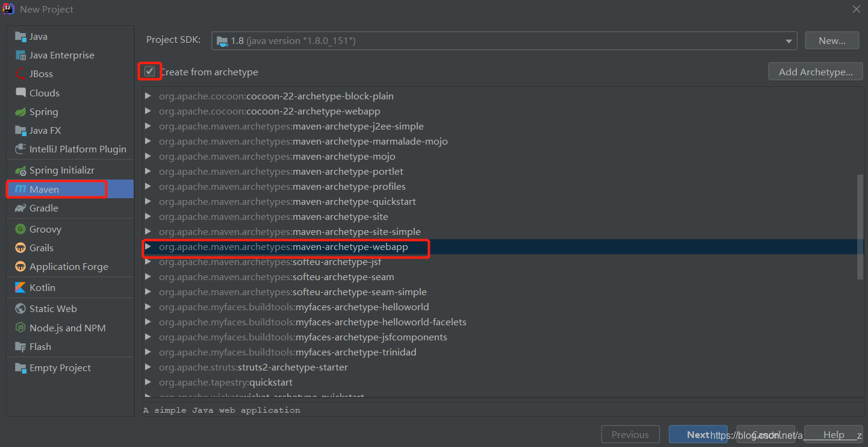Click the Help button
The image size is (868, 447).
point(834,434)
